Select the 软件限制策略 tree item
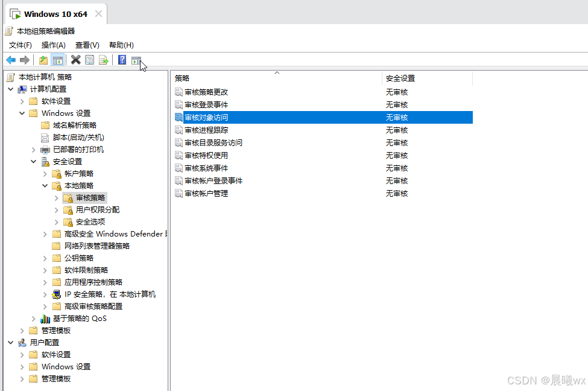 (86, 270)
